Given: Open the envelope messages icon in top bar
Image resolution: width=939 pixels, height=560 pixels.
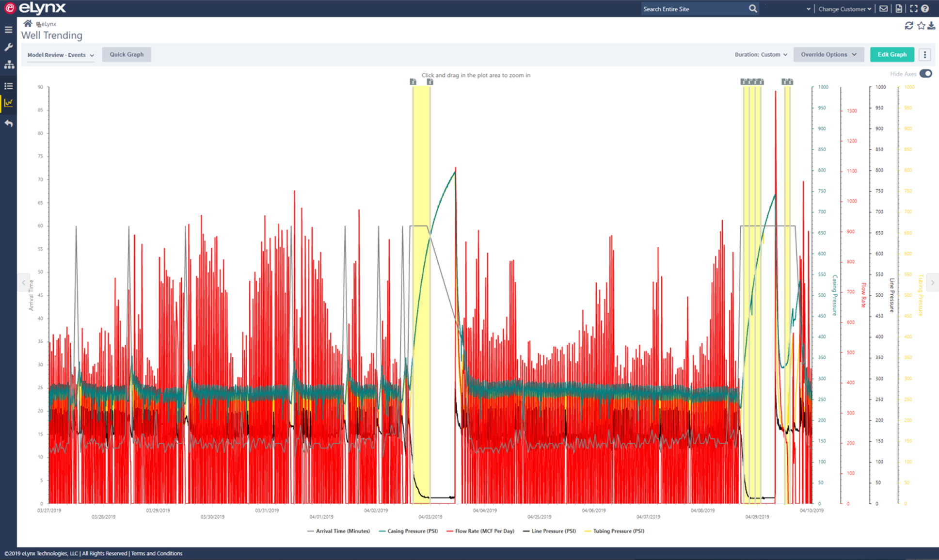Looking at the screenshot, I should 884,8.
